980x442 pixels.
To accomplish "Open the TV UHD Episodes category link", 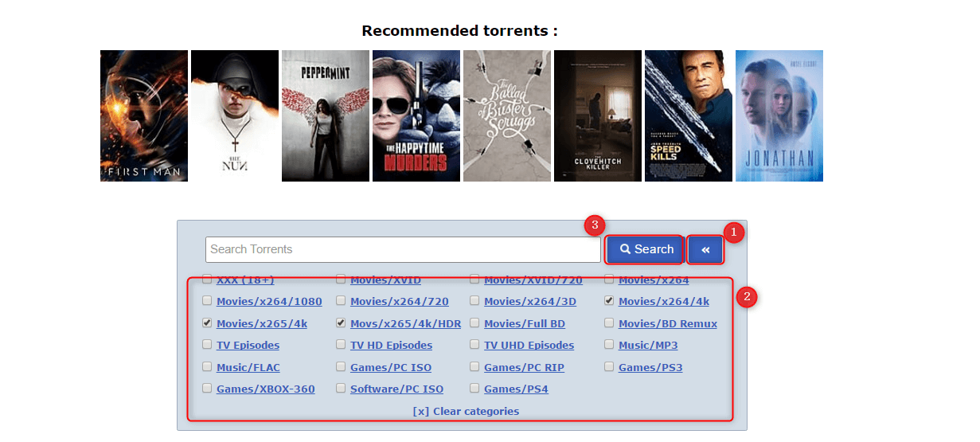I will 529,346.
